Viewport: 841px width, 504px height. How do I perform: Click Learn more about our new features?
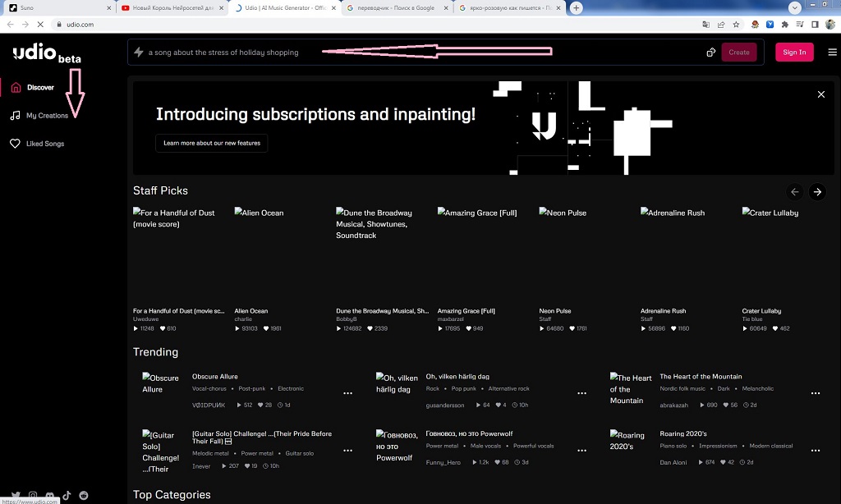point(212,143)
